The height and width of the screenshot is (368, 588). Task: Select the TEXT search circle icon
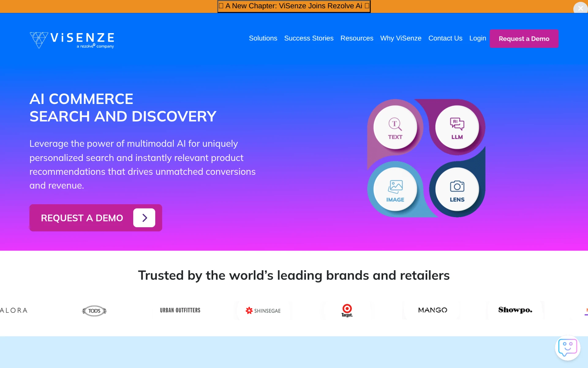[x=395, y=127]
